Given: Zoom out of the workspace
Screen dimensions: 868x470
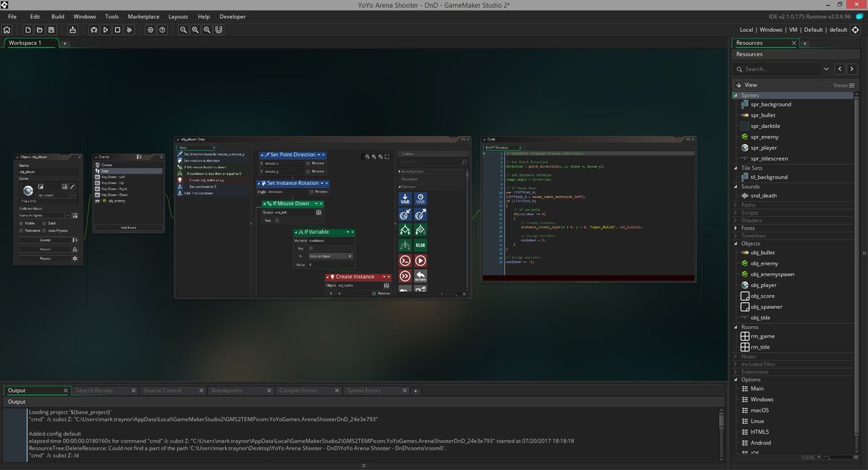Looking at the screenshot, I should pos(184,30).
